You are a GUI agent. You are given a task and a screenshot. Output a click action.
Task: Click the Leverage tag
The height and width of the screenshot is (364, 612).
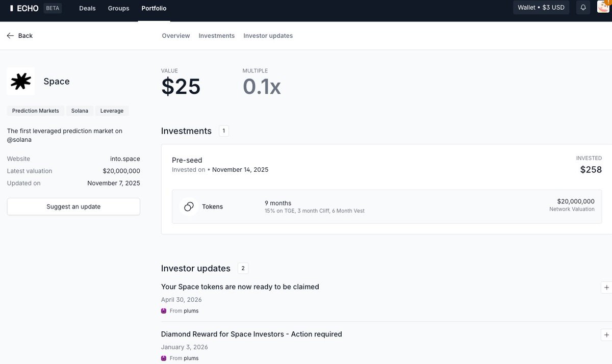[112, 111]
